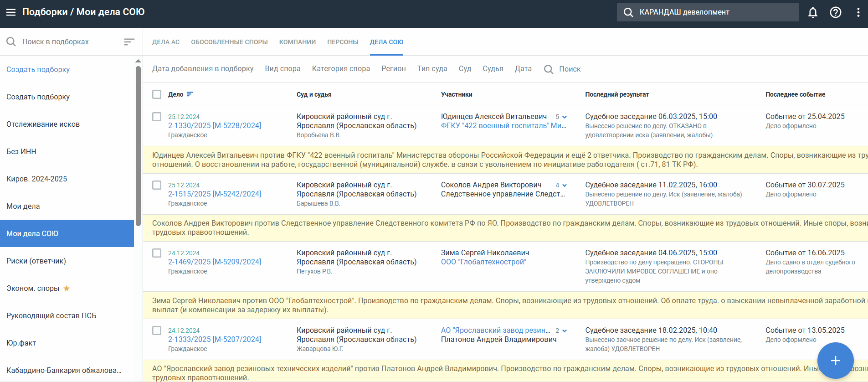Click the sort icon next to Дело header
The height and width of the screenshot is (382, 868).
(x=190, y=94)
